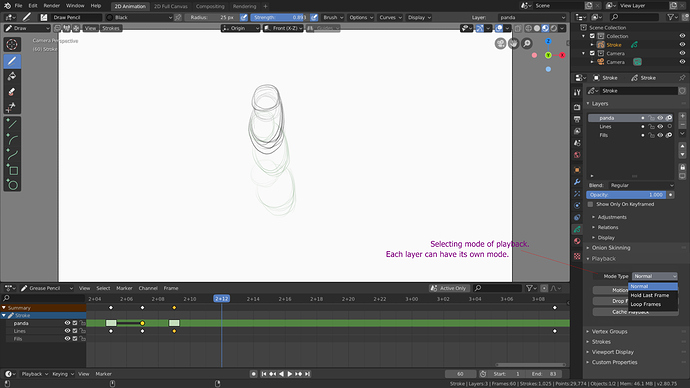Toggle camera view icon in viewport
Image resolution: width=690 pixels, height=388 pixels.
[500, 44]
